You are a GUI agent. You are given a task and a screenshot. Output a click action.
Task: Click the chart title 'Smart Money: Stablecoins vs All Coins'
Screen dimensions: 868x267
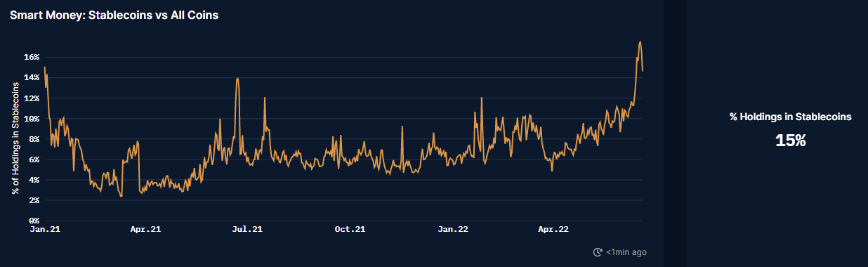point(114,15)
